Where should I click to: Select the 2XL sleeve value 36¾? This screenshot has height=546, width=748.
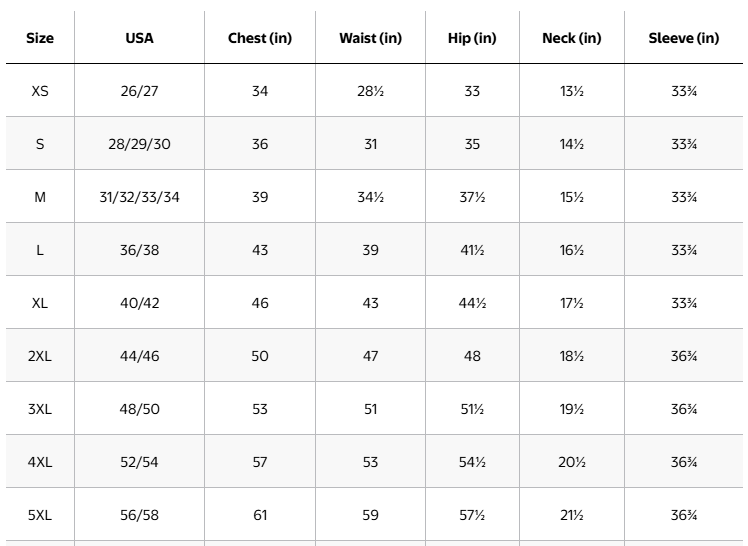click(684, 356)
